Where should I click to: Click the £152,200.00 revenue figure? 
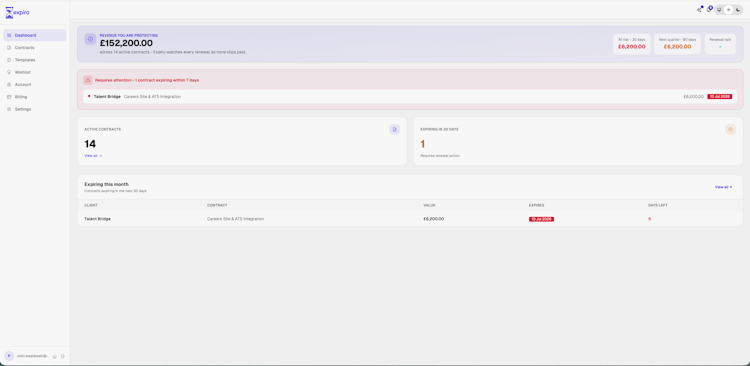tap(126, 44)
